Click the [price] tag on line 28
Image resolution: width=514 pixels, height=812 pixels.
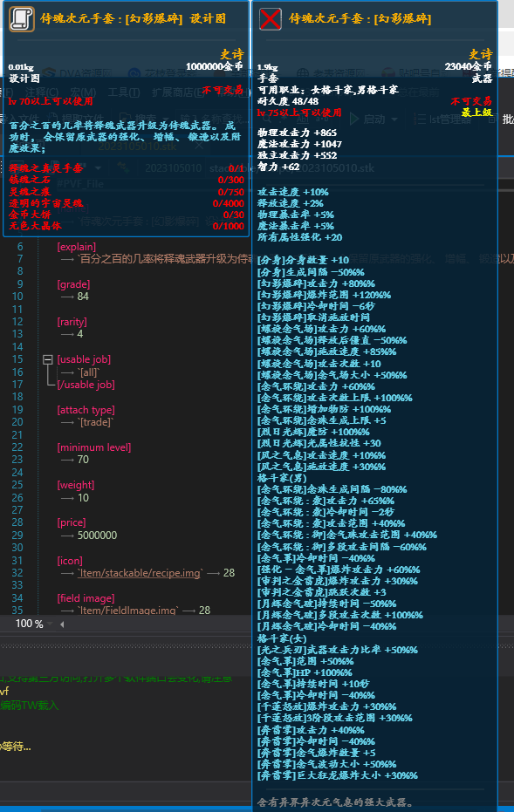(x=72, y=522)
